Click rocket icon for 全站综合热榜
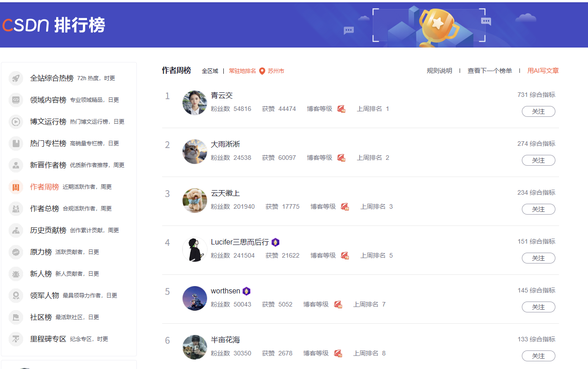588x369 pixels. click(16, 78)
